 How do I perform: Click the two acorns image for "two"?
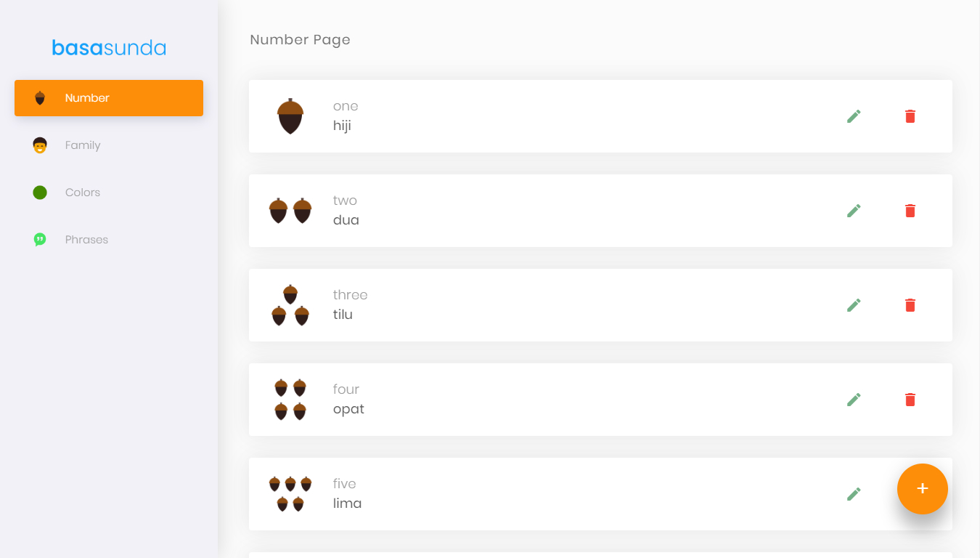(290, 211)
